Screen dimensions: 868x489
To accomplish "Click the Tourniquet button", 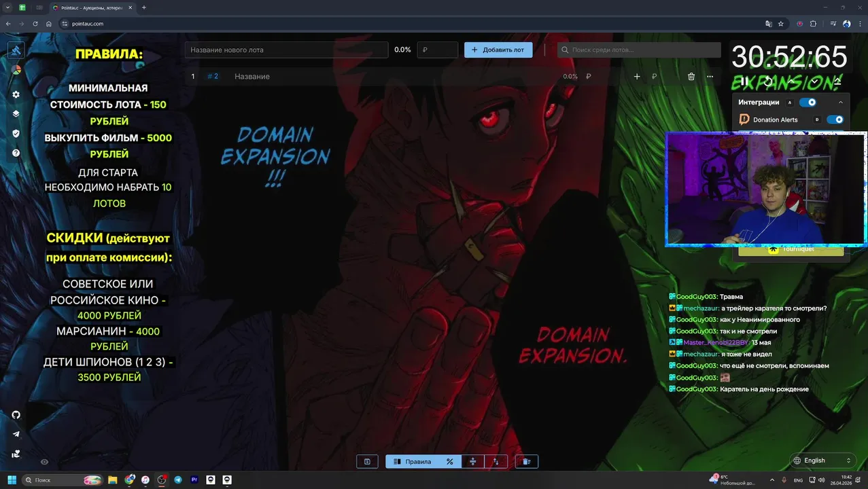I will (x=791, y=250).
